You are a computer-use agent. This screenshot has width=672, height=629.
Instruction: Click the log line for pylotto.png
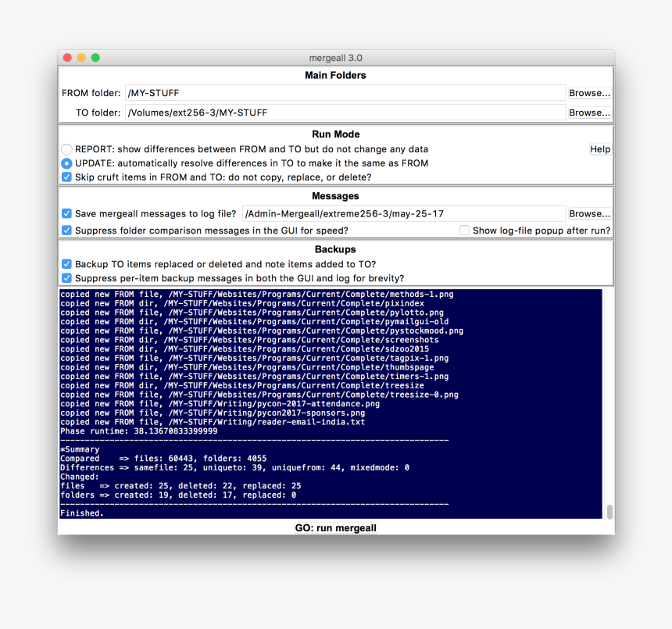(252, 313)
